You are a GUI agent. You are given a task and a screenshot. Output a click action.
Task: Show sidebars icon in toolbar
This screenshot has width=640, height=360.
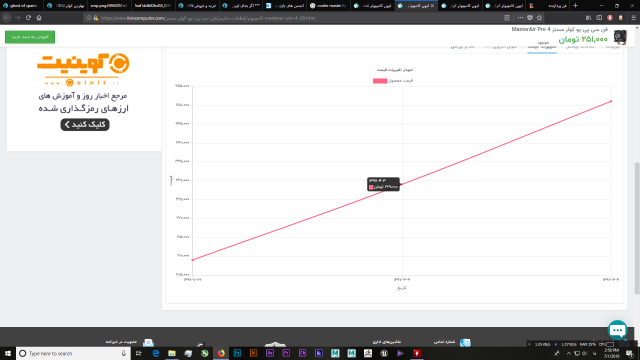[599, 18]
